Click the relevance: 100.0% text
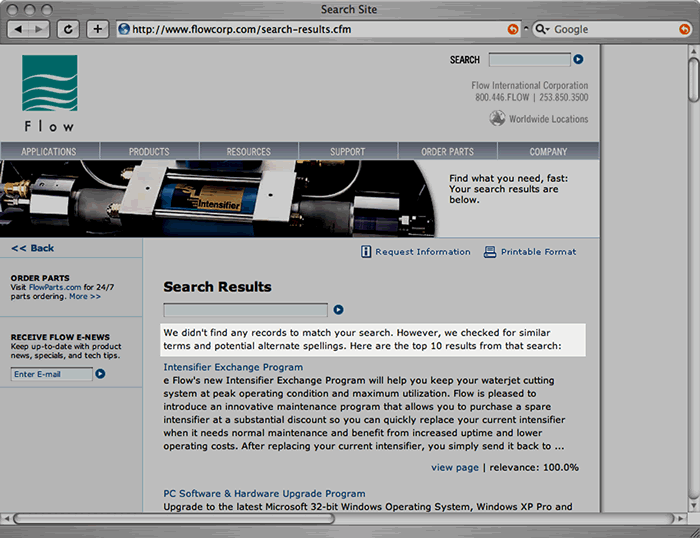700x538 pixels. tap(534, 467)
